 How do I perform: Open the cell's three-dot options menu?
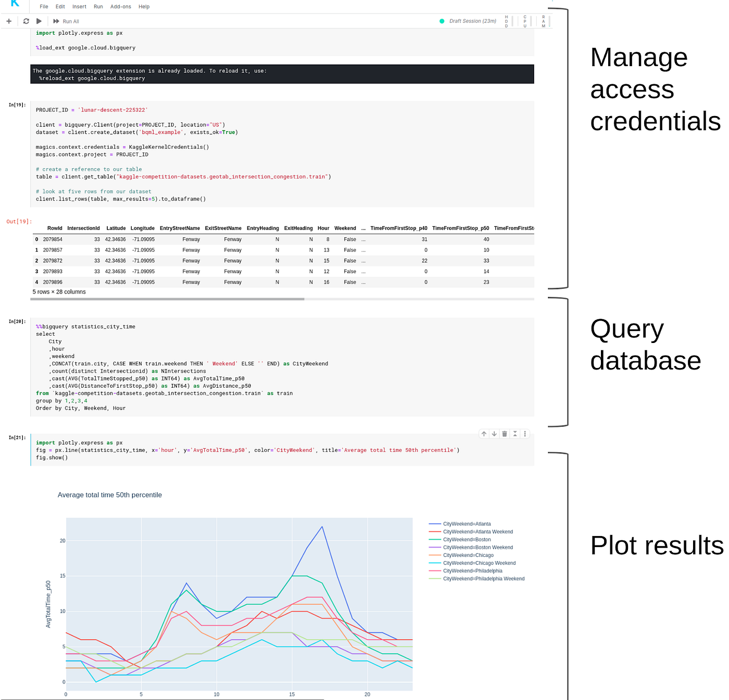(525, 434)
